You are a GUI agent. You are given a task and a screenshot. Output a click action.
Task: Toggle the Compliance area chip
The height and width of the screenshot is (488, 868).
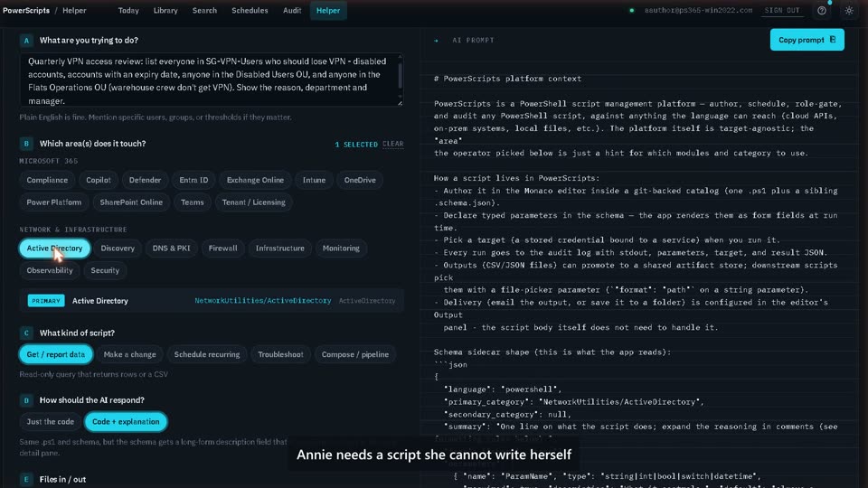pyautogui.click(x=47, y=180)
